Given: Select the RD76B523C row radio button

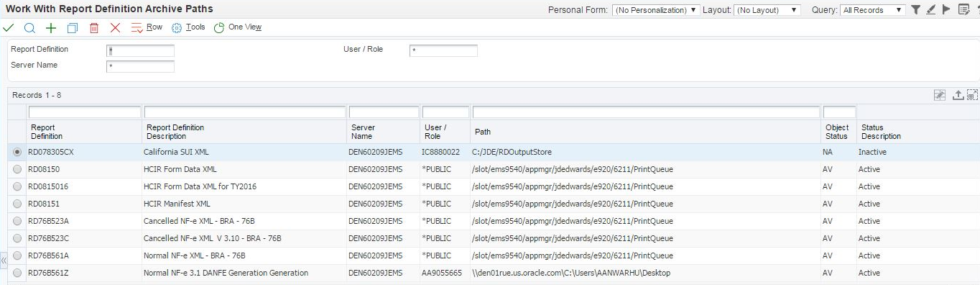Looking at the screenshot, I should [17, 238].
